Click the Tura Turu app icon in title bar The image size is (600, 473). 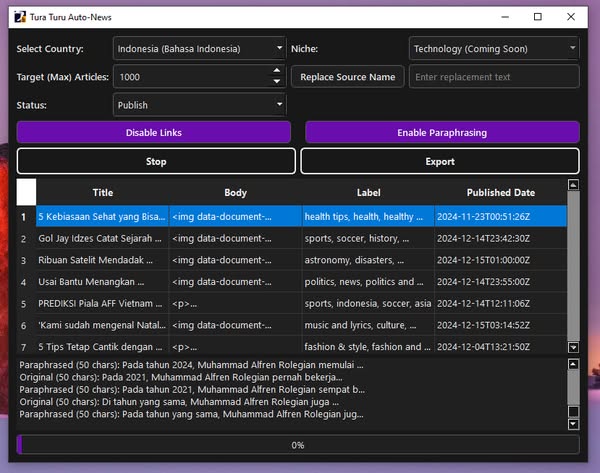point(19,17)
